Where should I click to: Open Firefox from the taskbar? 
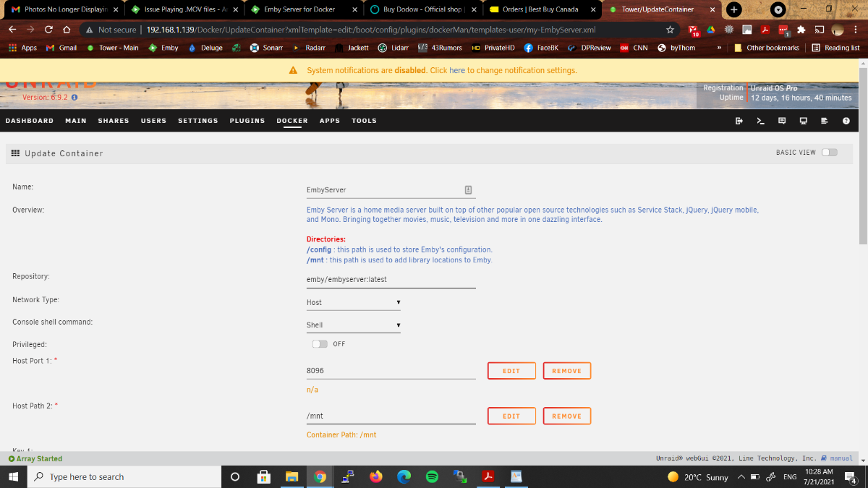375,476
